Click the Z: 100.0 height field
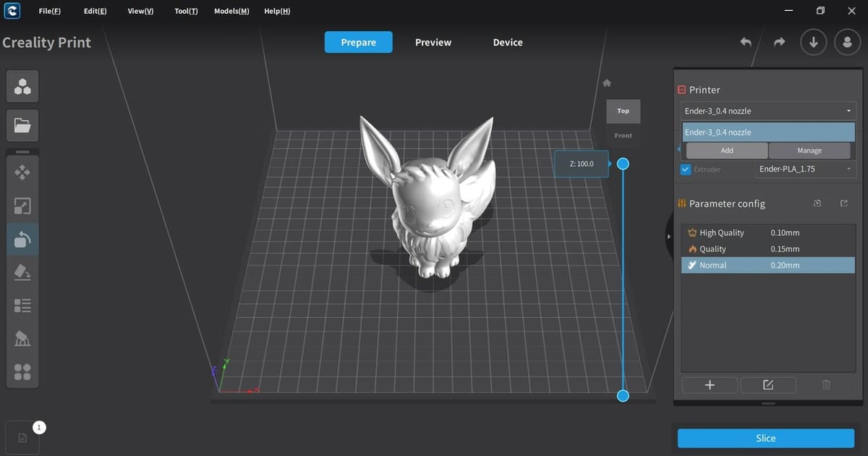Viewport: 868px width, 456px height. 581,164
